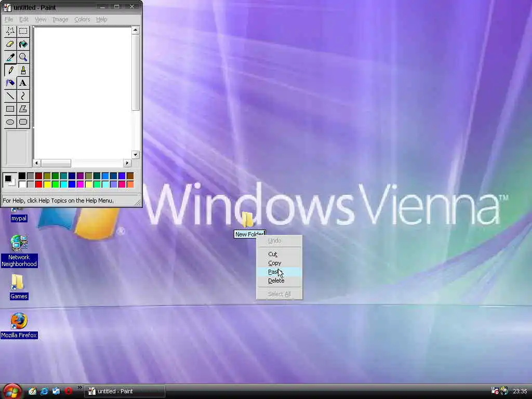Click Paint's horizontal scrollbar right arrow
532x399 pixels.
127,163
